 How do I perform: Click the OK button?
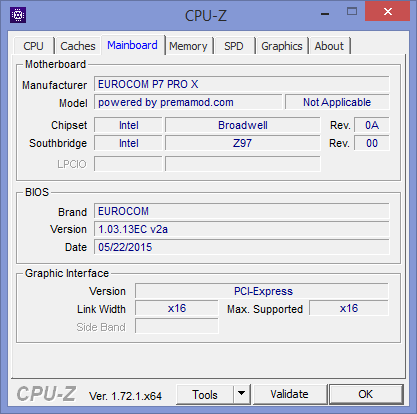point(366,394)
